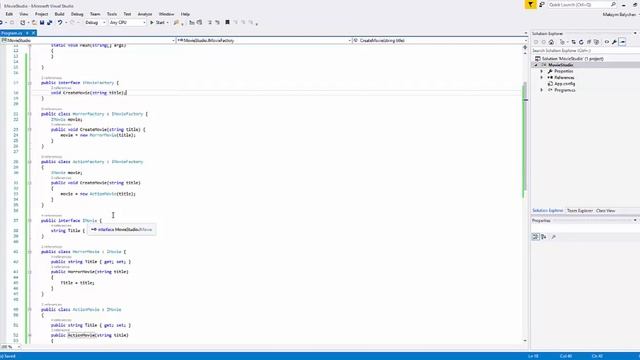Collapse the IMovie interface code block
The height and width of the screenshot is (360, 640).
pyautogui.click(x=30, y=220)
